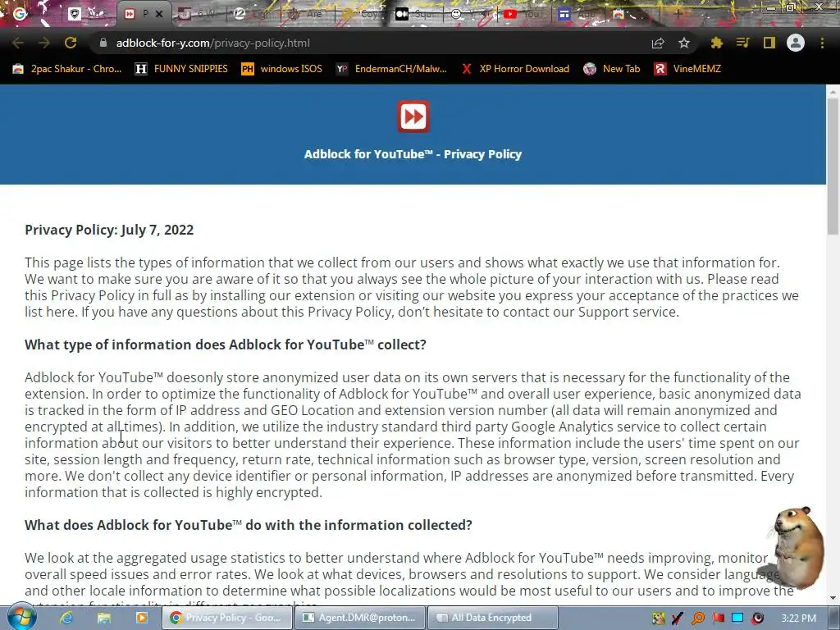Open the New Tab bookmark
This screenshot has height=630, width=840.
612,69
